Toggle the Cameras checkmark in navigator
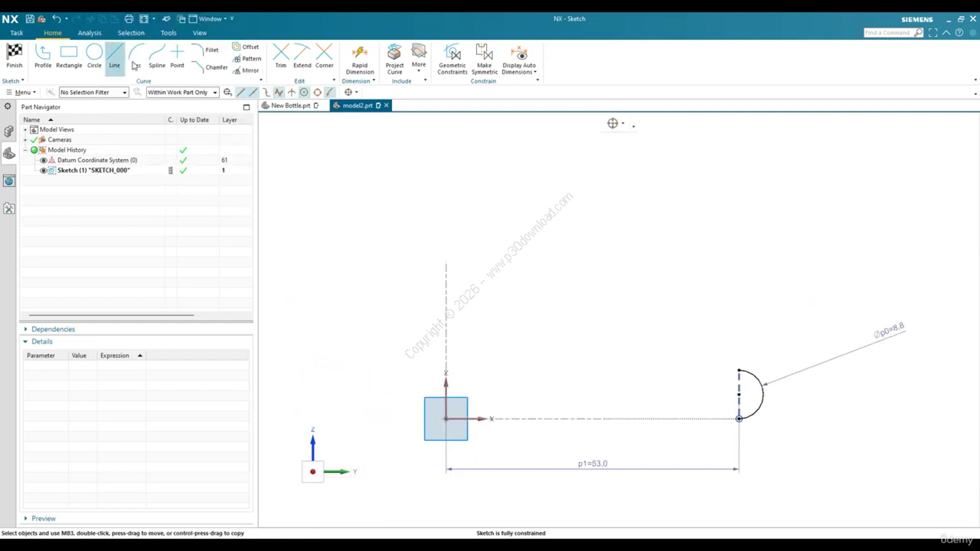Viewport: 980px width, 551px height. pyautogui.click(x=34, y=139)
